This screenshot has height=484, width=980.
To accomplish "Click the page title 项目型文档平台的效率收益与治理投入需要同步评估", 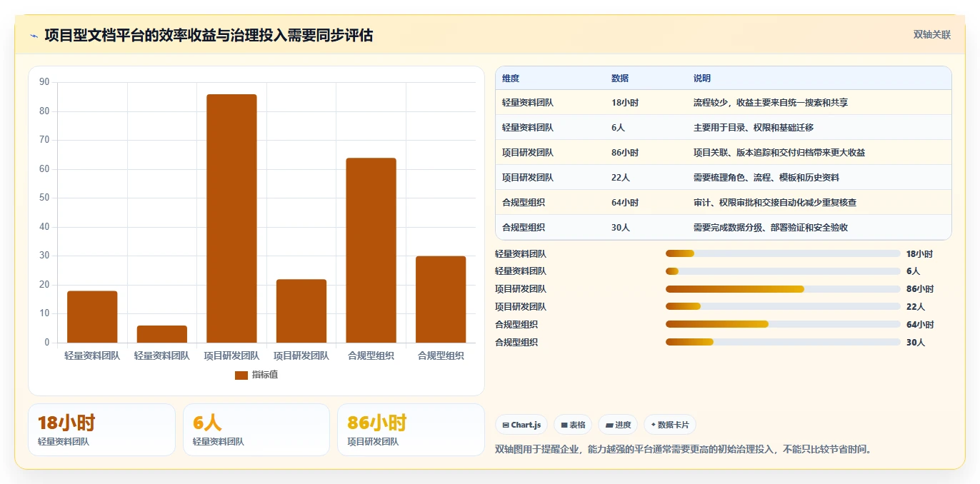I will coord(209,35).
